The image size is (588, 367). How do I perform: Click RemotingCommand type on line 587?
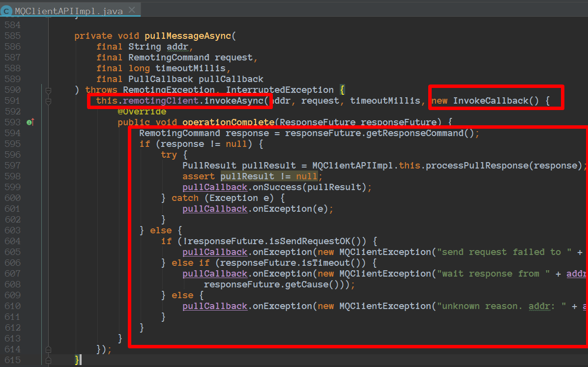169,58
